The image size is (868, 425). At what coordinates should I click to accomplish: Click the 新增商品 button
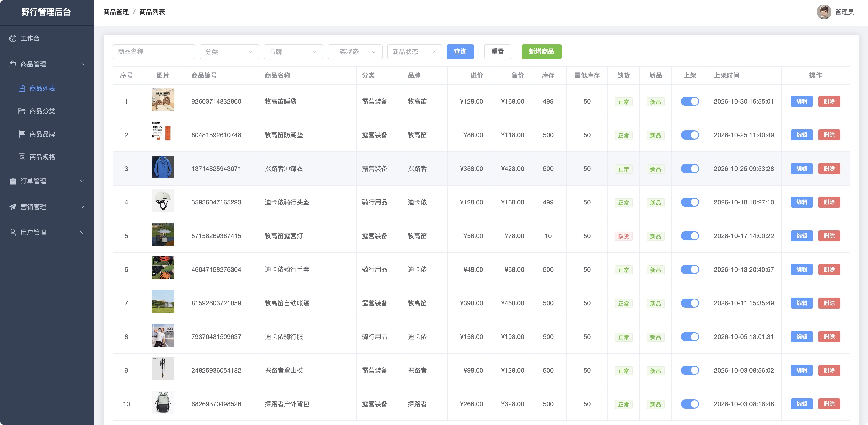(x=541, y=52)
